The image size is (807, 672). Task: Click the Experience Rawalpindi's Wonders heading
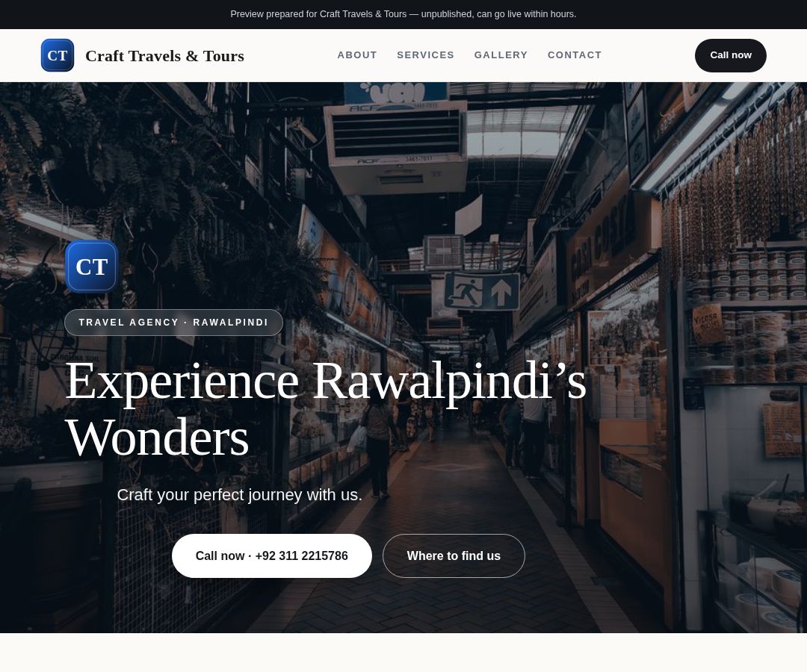[x=326, y=408]
